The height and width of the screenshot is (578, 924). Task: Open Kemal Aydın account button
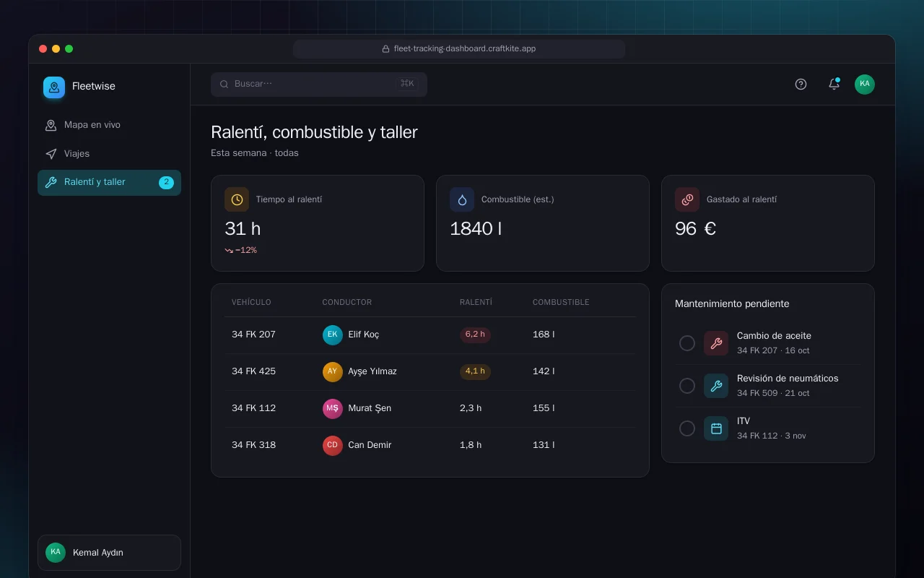pos(109,553)
